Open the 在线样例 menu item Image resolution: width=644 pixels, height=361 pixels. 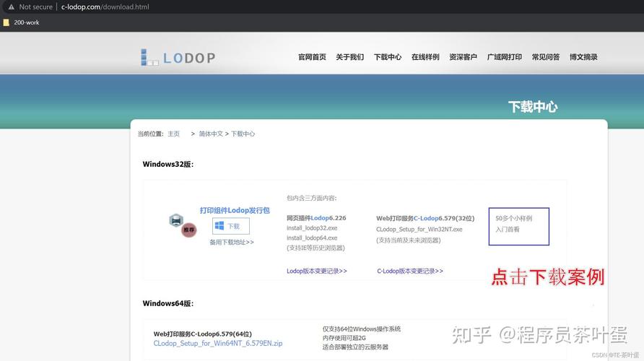coord(425,57)
